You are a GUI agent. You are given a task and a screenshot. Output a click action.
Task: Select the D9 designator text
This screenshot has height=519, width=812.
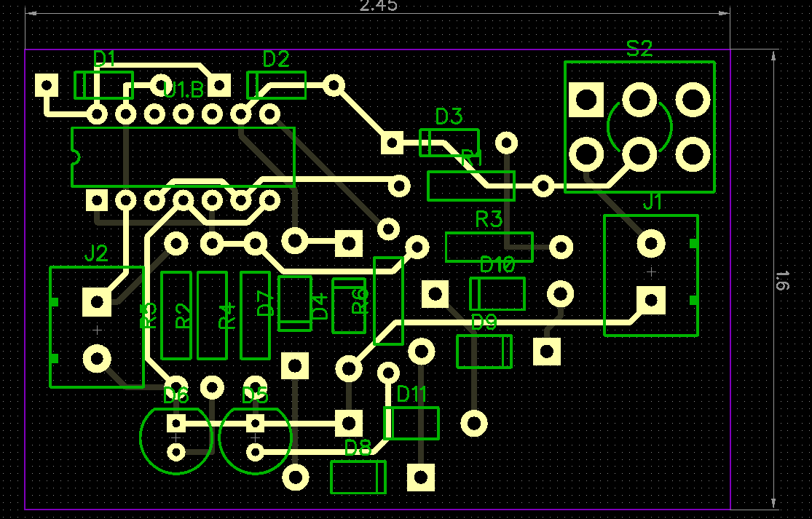[484, 322]
